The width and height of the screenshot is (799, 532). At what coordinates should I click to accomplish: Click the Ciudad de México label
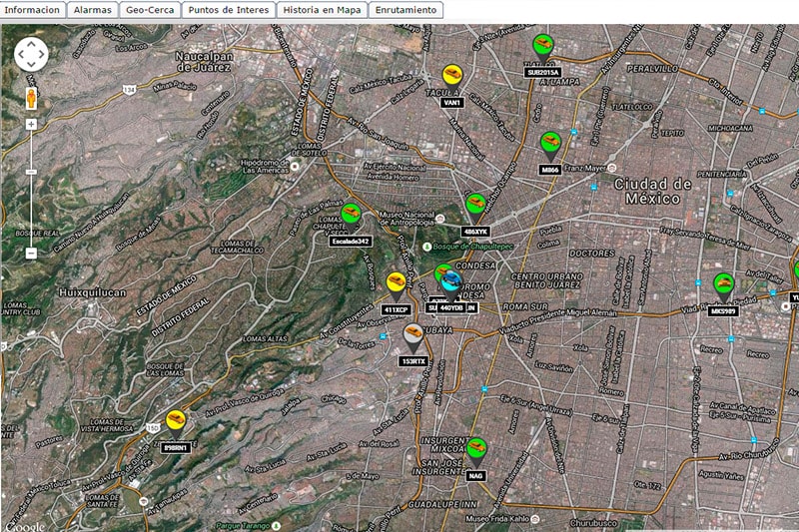[x=653, y=191]
